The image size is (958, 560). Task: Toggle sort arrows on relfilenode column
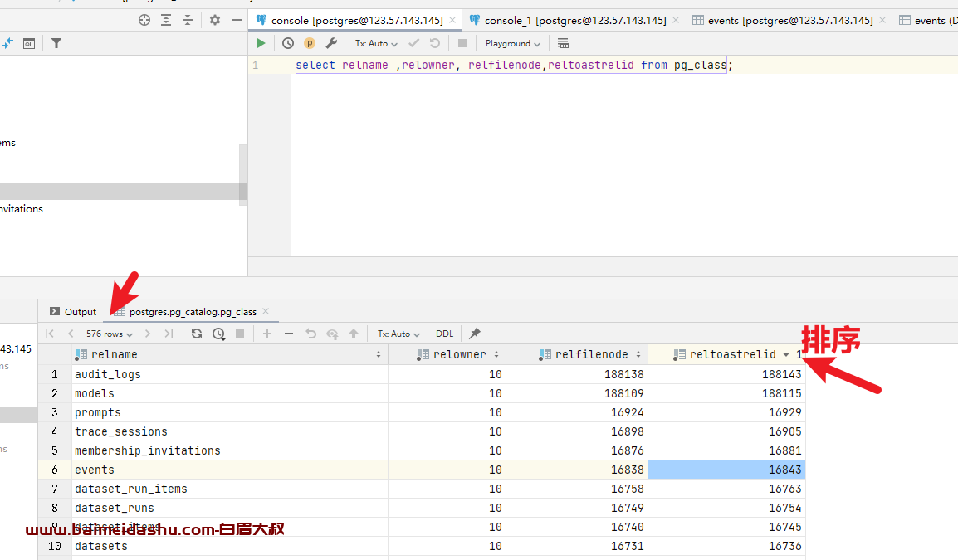tap(638, 354)
